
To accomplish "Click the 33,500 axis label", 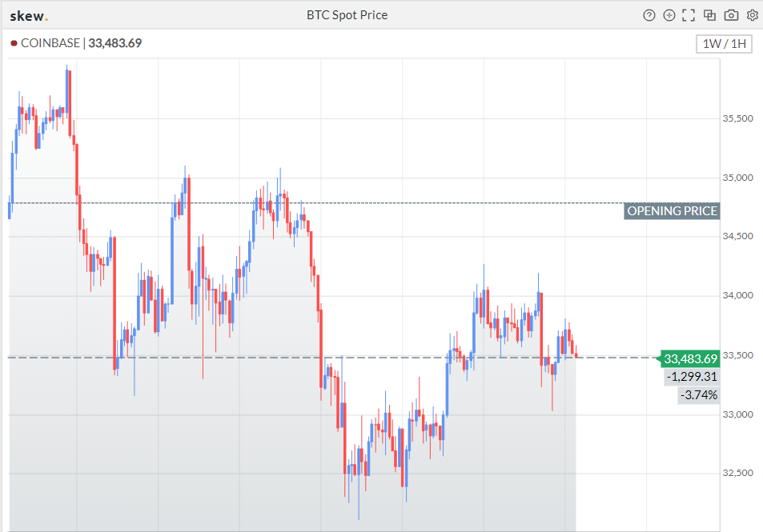I will [x=737, y=355].
